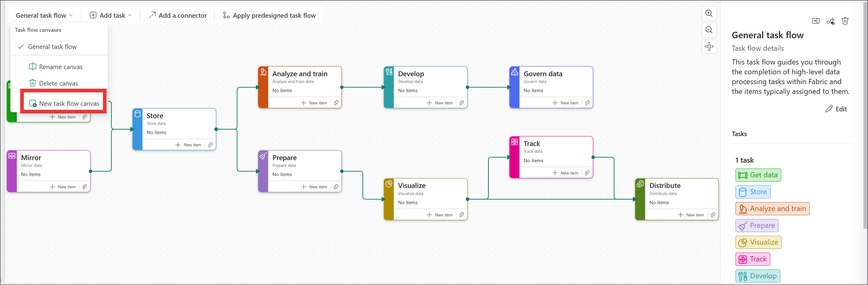This screenshot has height=285, width=868.
Task: Select the Visualize task card title
Action: [411, 186]
